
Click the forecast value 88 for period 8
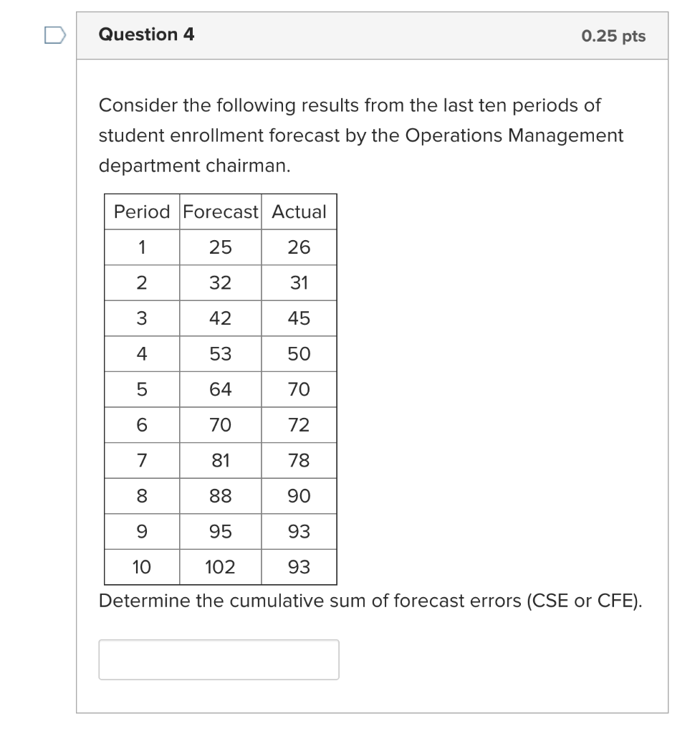point(219,495)
